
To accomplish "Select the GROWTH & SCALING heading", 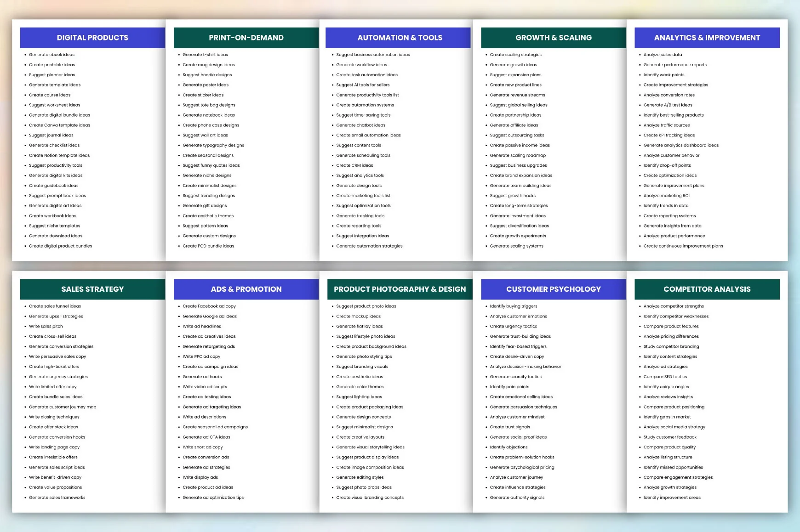I will tap(554, 38).
